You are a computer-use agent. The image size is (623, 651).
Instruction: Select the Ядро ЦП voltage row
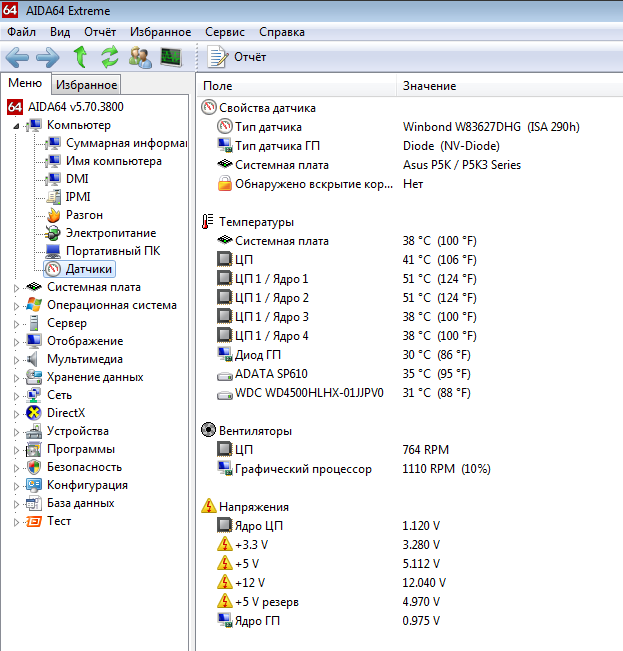pos(328,526)
